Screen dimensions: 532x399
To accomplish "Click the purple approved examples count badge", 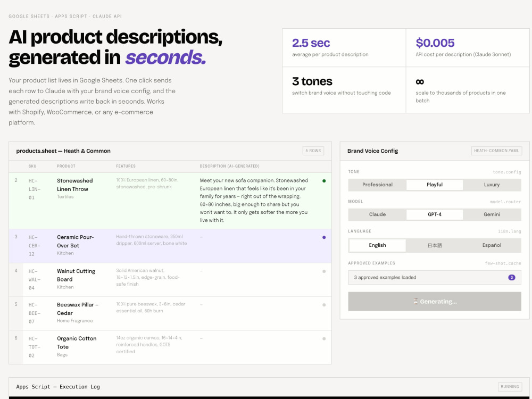I will pos(512,278).
